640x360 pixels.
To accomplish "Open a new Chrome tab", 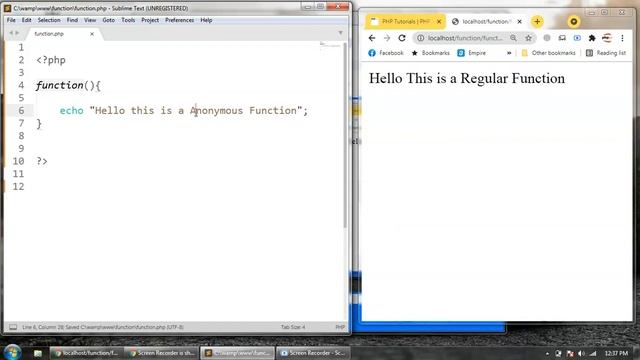I will pos(537,22).
